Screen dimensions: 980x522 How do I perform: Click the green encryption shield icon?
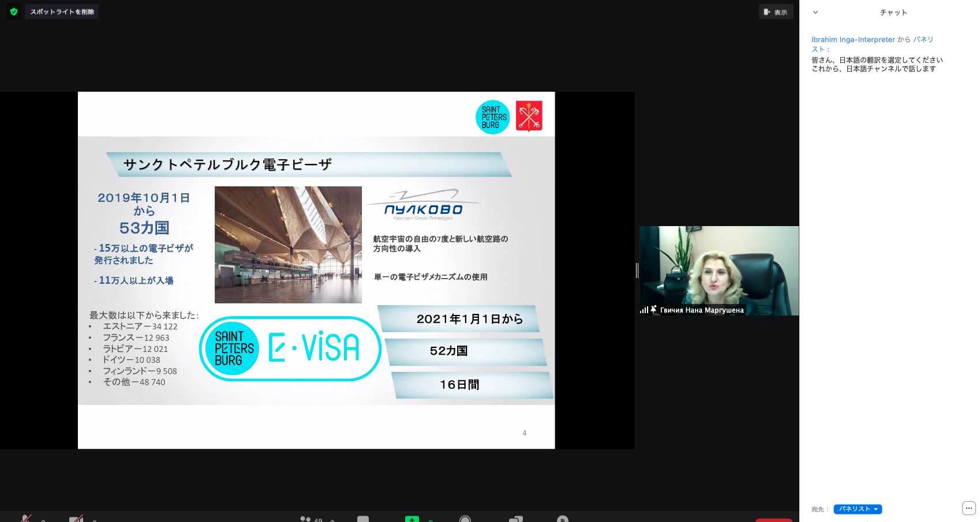14,12
